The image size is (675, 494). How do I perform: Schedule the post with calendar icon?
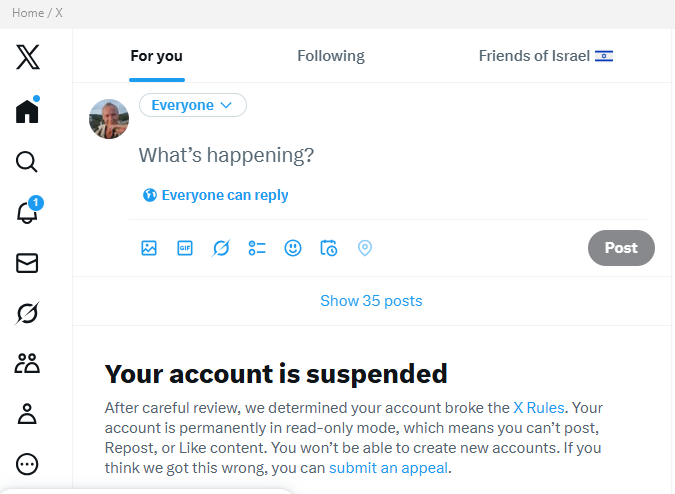329,248
